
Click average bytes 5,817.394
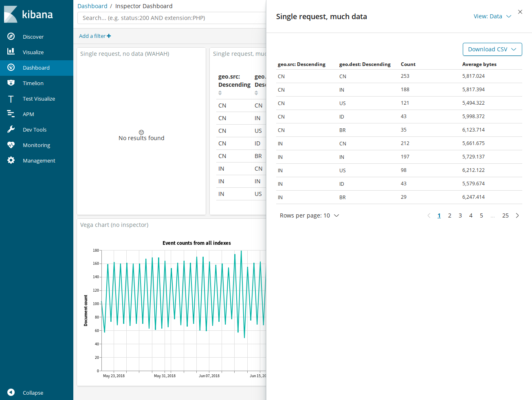click(473, 90)
